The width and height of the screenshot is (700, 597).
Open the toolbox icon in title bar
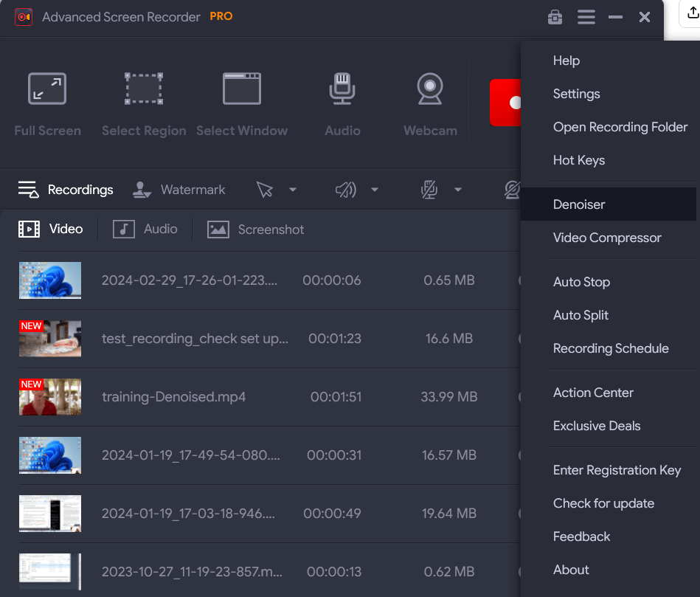[x=555, y=17]
